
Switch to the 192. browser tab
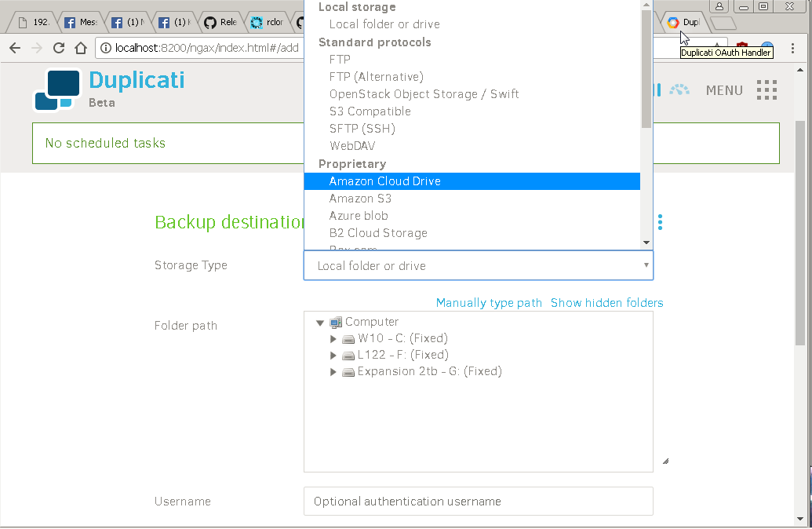click(x=35, y=22)
